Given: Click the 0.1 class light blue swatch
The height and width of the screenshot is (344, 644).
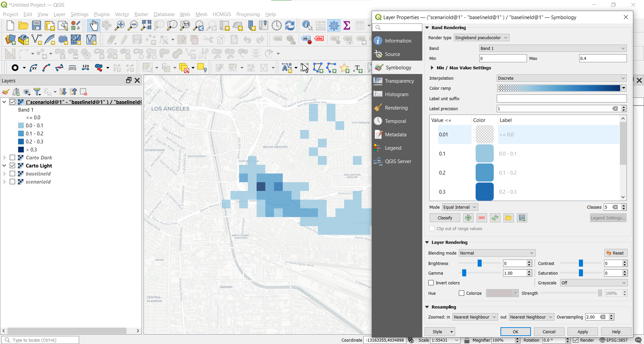Looking at the screenshot, I should pos(484,154).
